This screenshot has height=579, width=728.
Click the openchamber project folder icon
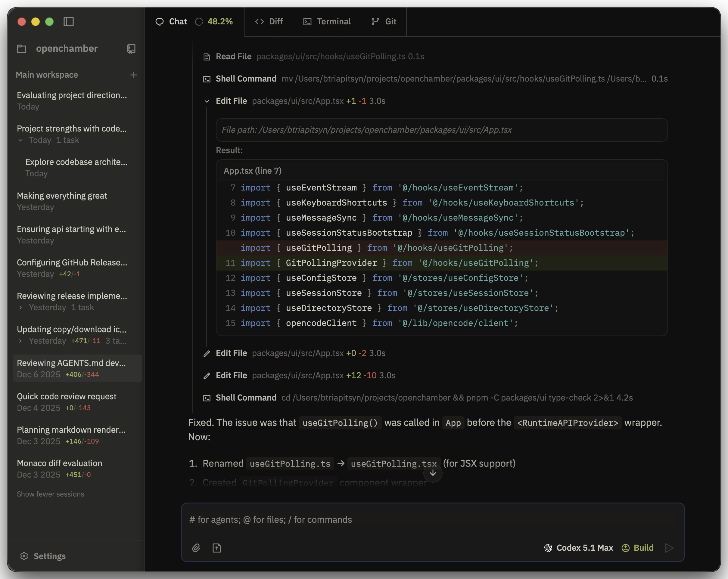[x=22, y=48]
